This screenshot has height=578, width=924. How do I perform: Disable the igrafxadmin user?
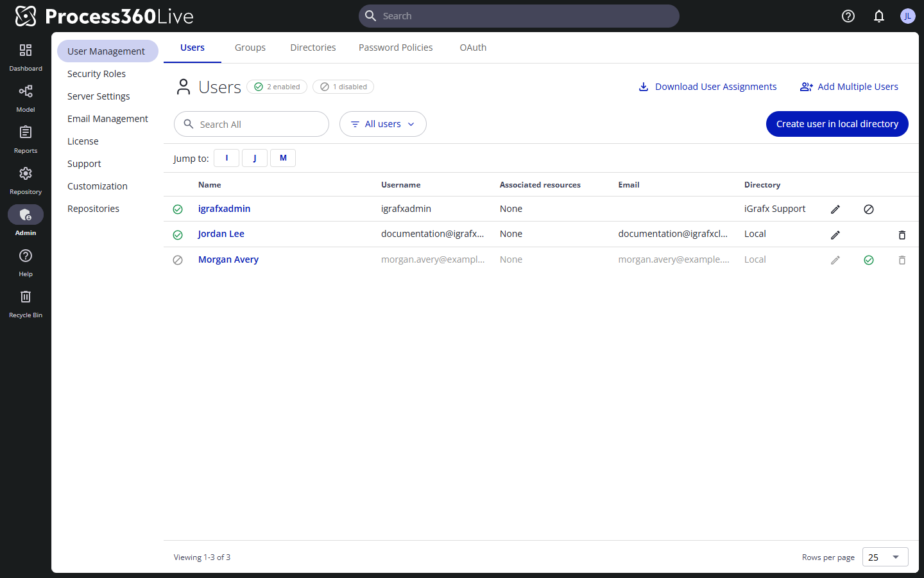(x=869, y=209)
